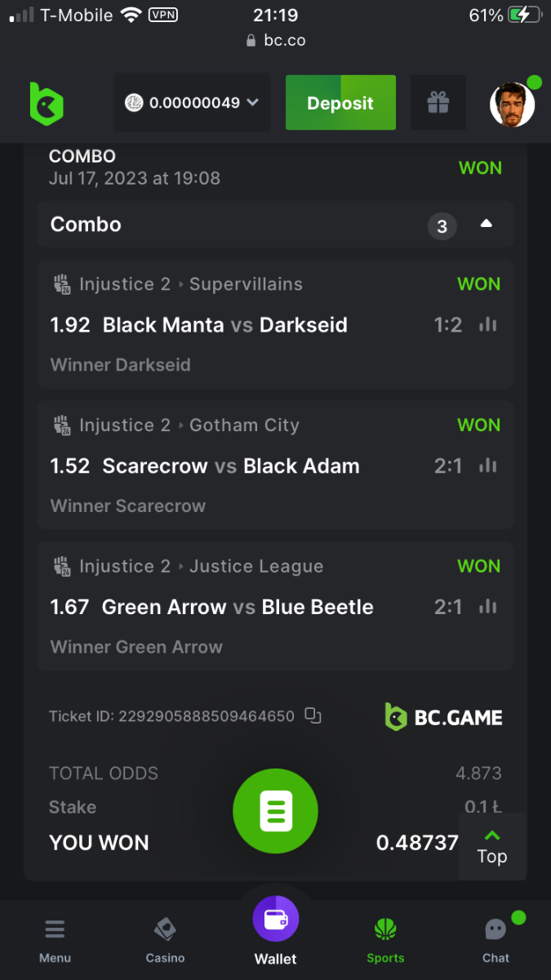Open the Black Manta vs Darkseid match
Screen dimensions: 551x980
pos(224,325)
